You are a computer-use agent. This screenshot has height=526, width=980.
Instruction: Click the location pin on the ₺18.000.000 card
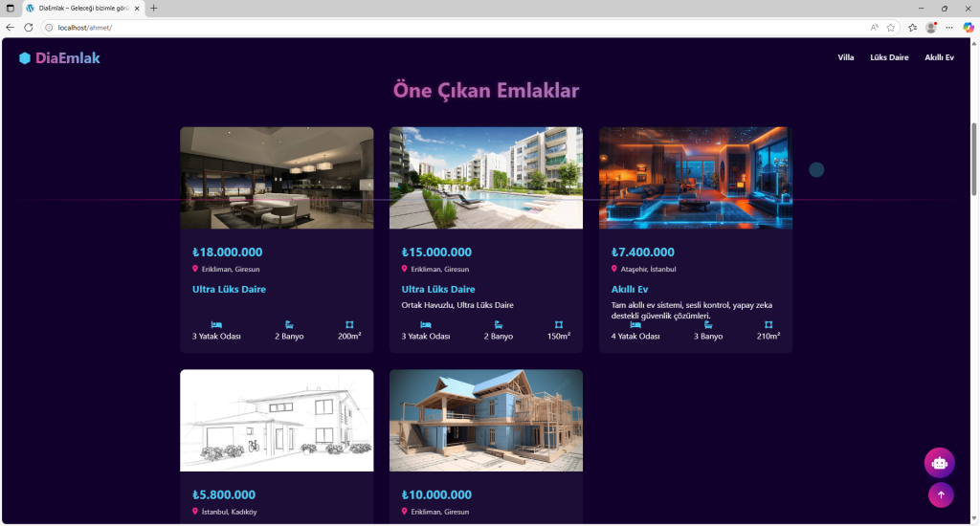pos(195,269)
